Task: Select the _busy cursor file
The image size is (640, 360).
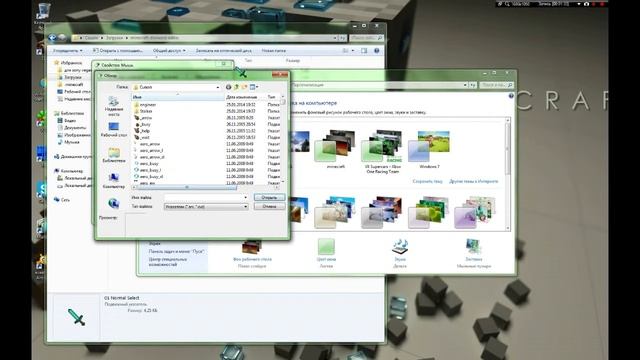Action: click(x=142, y=124)
